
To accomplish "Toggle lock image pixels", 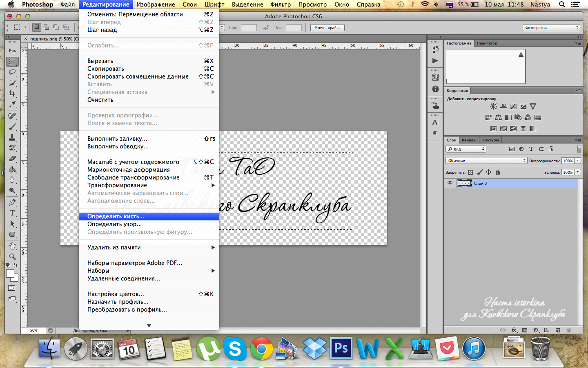I will coord(480,172).
